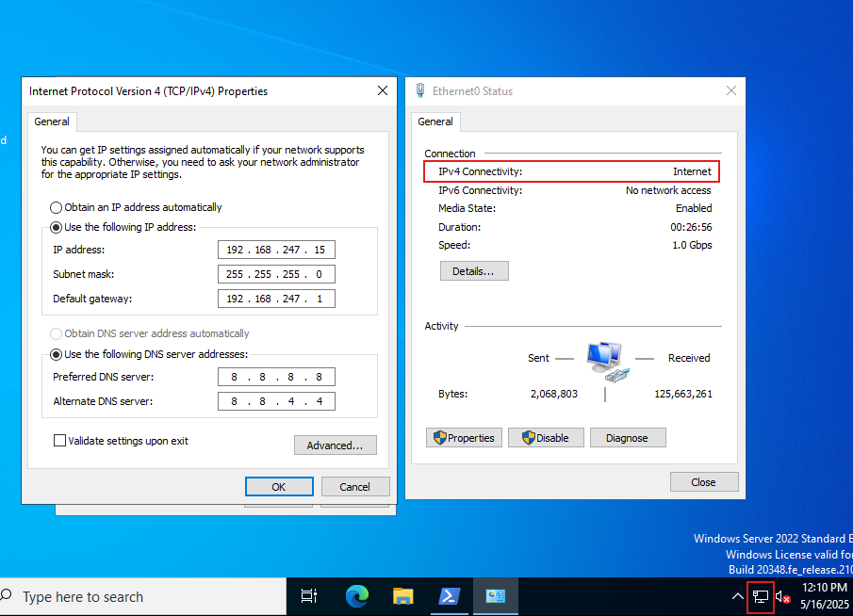Viewport: 853px width, 616px height.
Task: Select General tab in IPv4 Properties
Action: pos(52,122)
